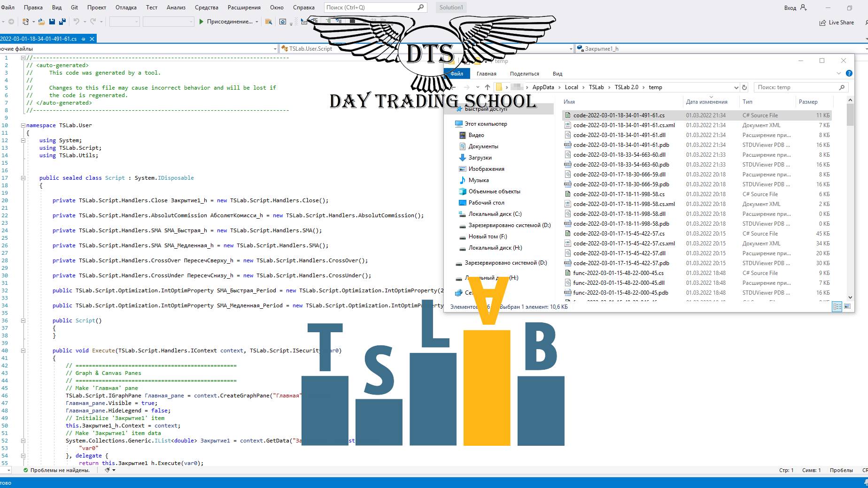Collapse the using directives block at line 12
Viewport: 868px width, 488px height.
(x=23, y=140)
